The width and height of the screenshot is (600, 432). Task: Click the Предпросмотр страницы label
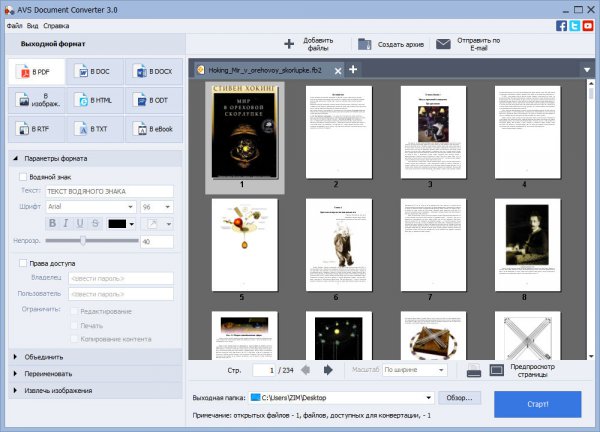click(532, 370)
